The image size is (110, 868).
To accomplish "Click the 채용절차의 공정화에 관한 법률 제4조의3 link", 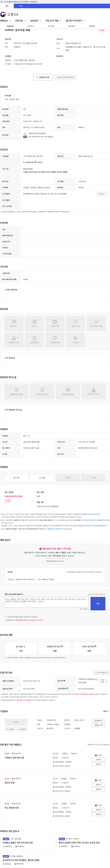I will click(87, 514).
